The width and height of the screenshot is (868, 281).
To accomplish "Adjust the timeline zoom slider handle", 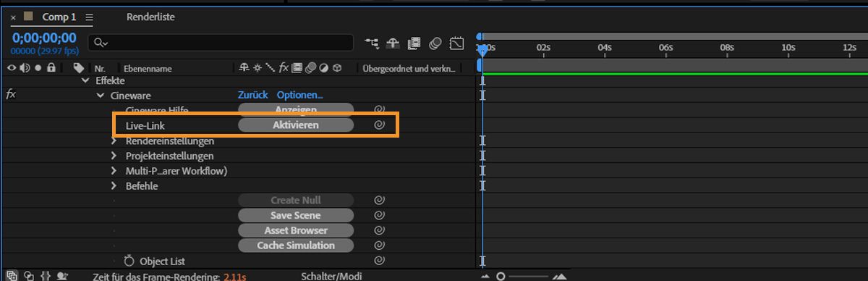I will coord(501,276).
